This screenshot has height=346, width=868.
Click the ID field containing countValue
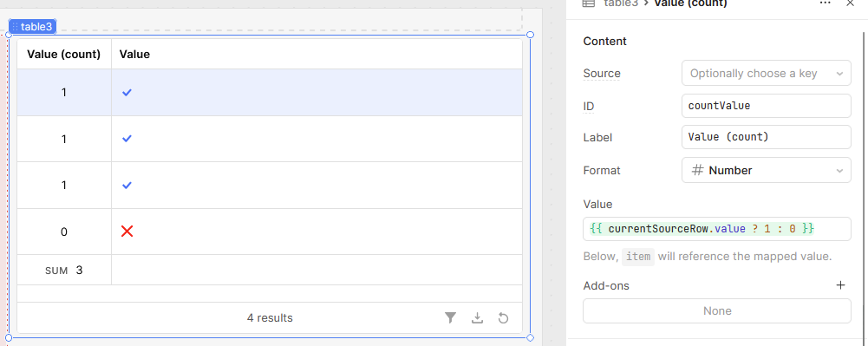pos(767,106)
